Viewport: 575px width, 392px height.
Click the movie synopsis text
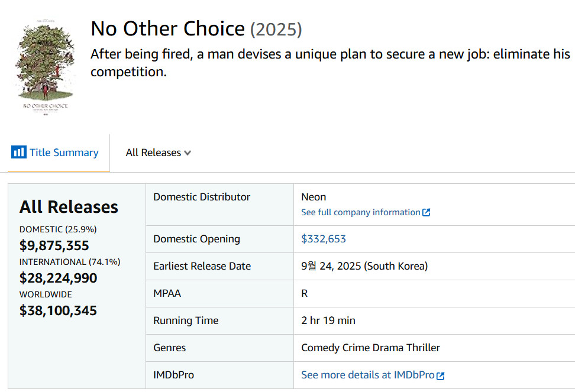click(330, 63)
